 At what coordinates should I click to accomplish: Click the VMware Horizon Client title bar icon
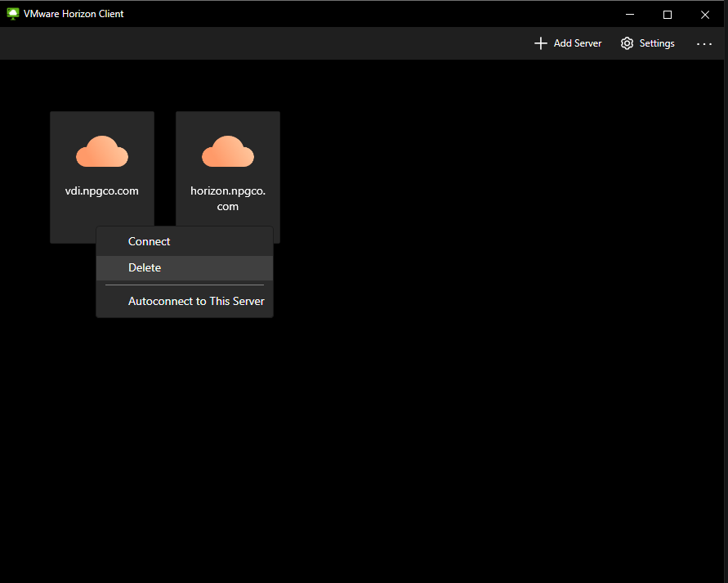[x=13, y=14]
